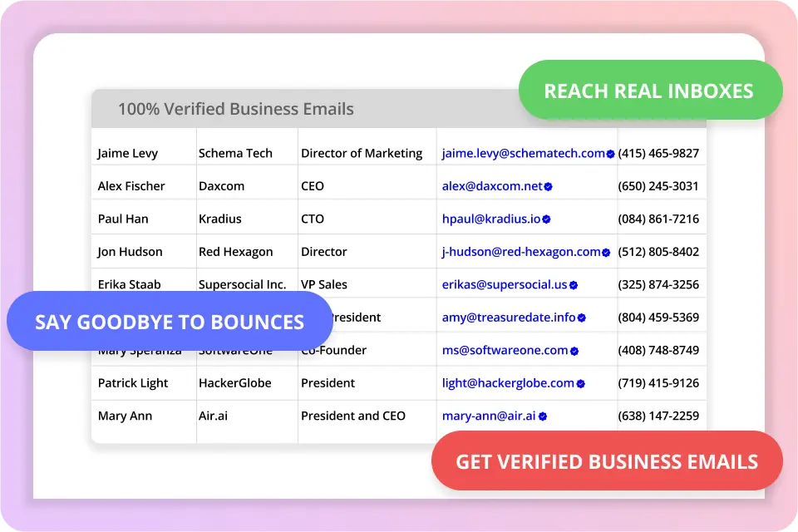Click the phone number (512) 805-8402

point(658,252)
